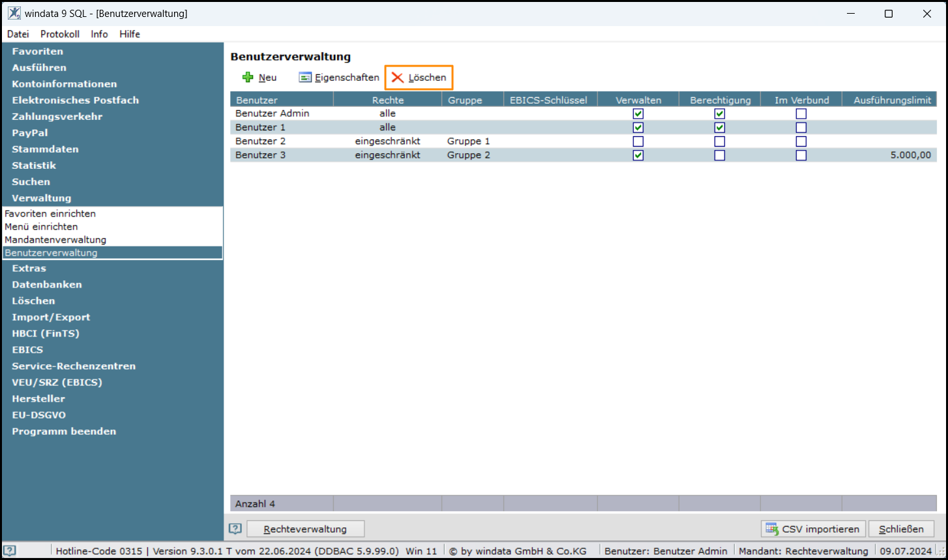The image size is (948, 560).
Task: Expand the Stammdaten sidebar section
Action: coord(45,149)
